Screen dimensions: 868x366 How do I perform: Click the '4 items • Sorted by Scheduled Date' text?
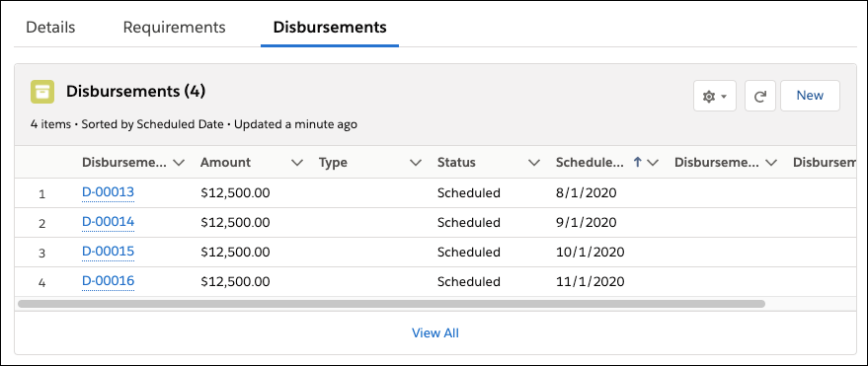126,124
